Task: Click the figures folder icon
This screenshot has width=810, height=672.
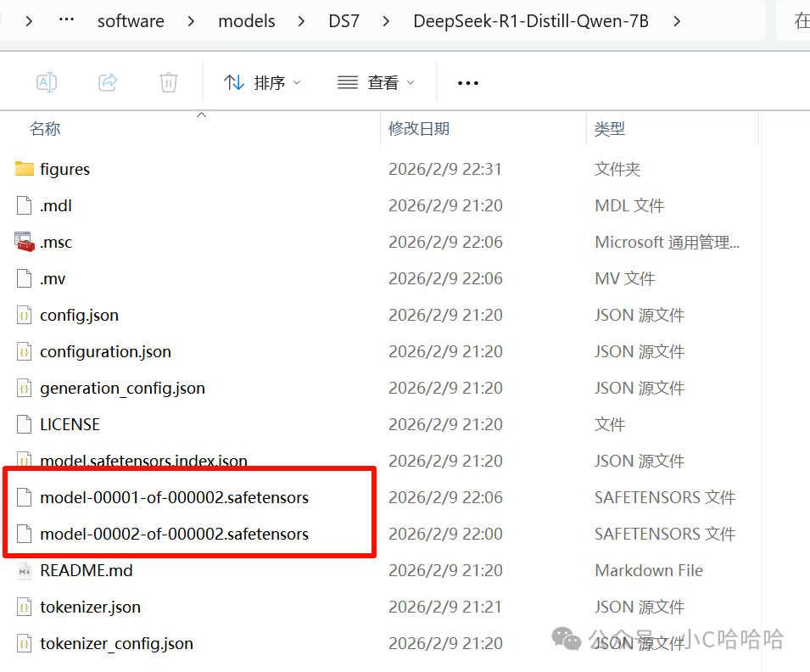Action: pos(25,169)
